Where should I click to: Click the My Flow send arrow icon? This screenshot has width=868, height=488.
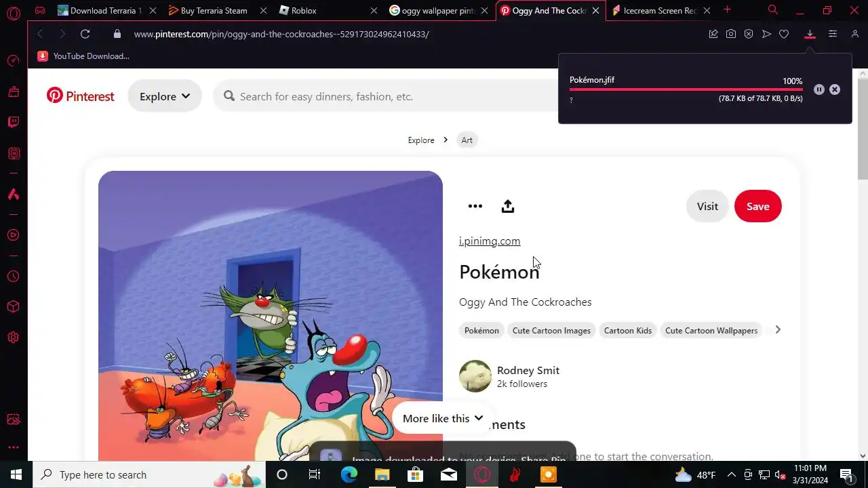point(766,34)
